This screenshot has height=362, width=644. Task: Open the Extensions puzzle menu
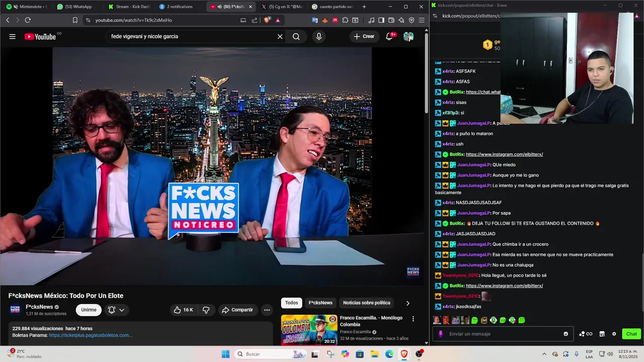click(x=345, y=20)
